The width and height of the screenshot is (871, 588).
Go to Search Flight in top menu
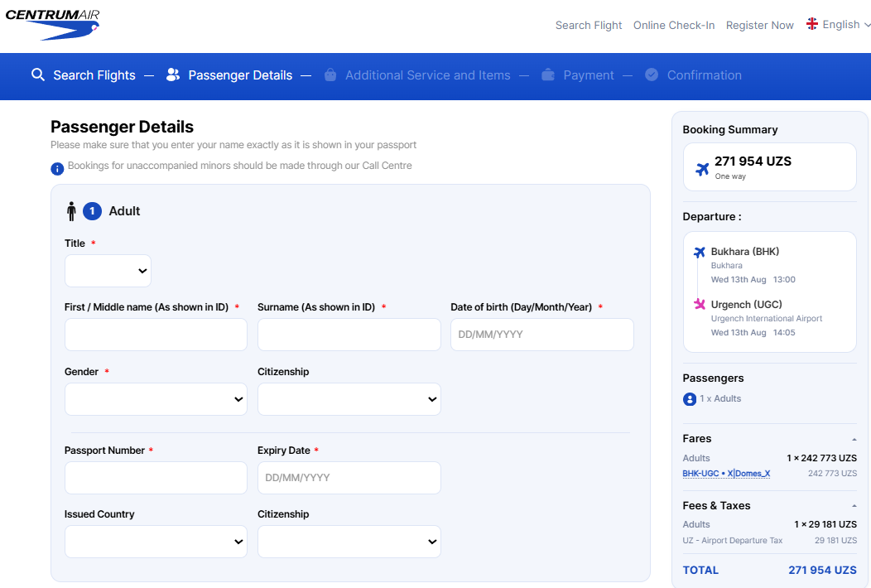click(x=589, y=25)
